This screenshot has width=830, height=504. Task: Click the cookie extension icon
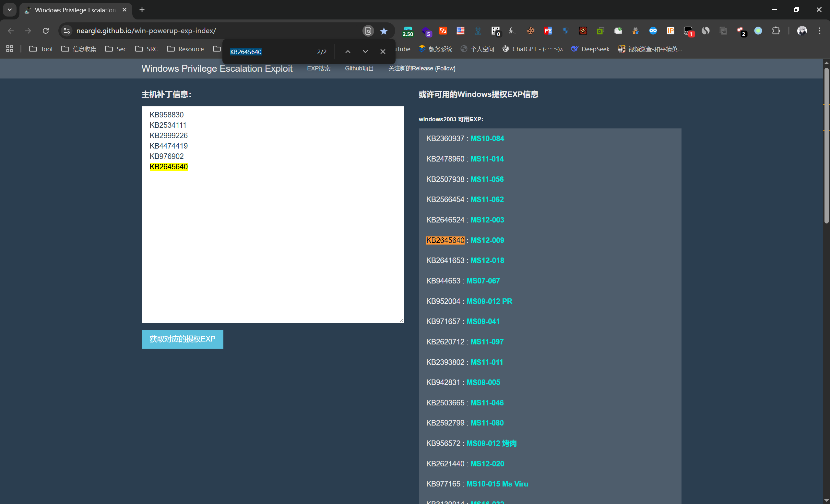click(530, 31)
